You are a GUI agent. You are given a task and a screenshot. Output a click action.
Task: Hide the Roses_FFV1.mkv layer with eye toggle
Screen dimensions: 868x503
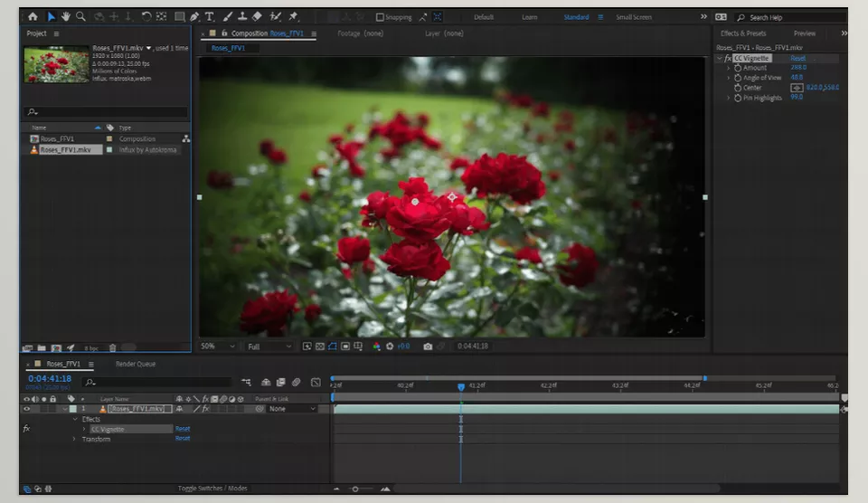point(26,409)
